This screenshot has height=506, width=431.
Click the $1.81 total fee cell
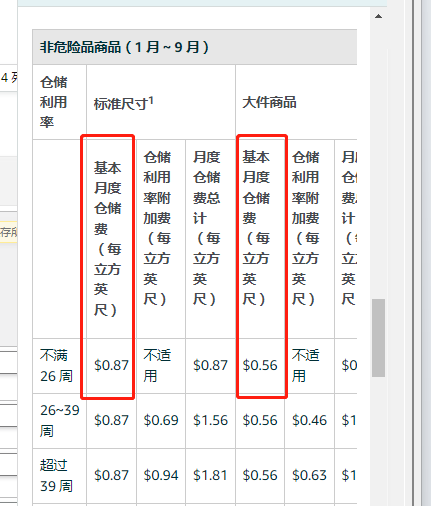pyautogui.click(x=210, y=476)
